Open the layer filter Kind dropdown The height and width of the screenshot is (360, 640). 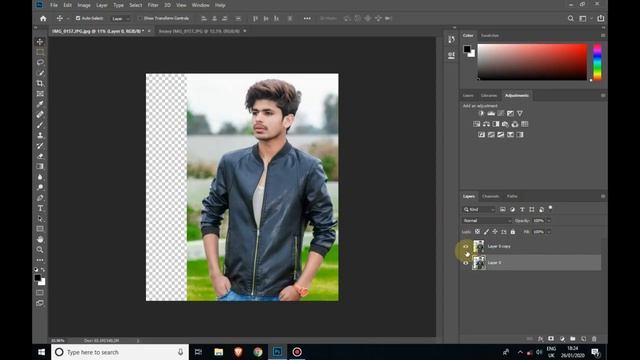pos(479,209)
